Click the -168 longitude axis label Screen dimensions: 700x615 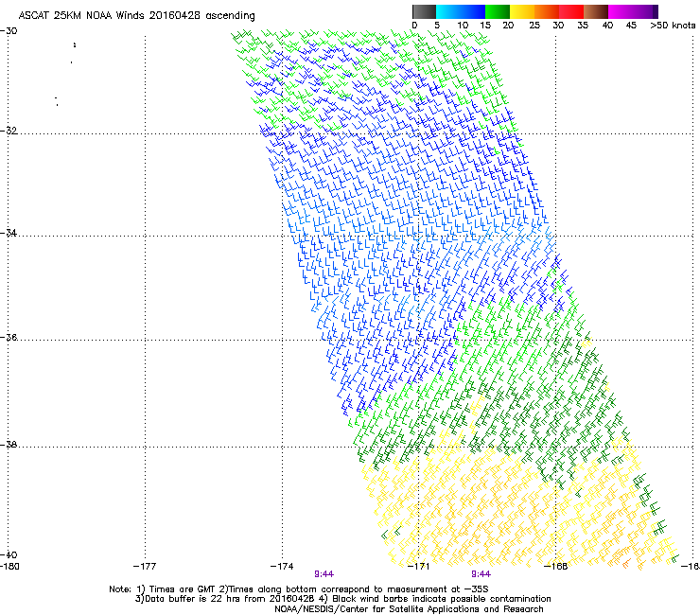point(556,567)
